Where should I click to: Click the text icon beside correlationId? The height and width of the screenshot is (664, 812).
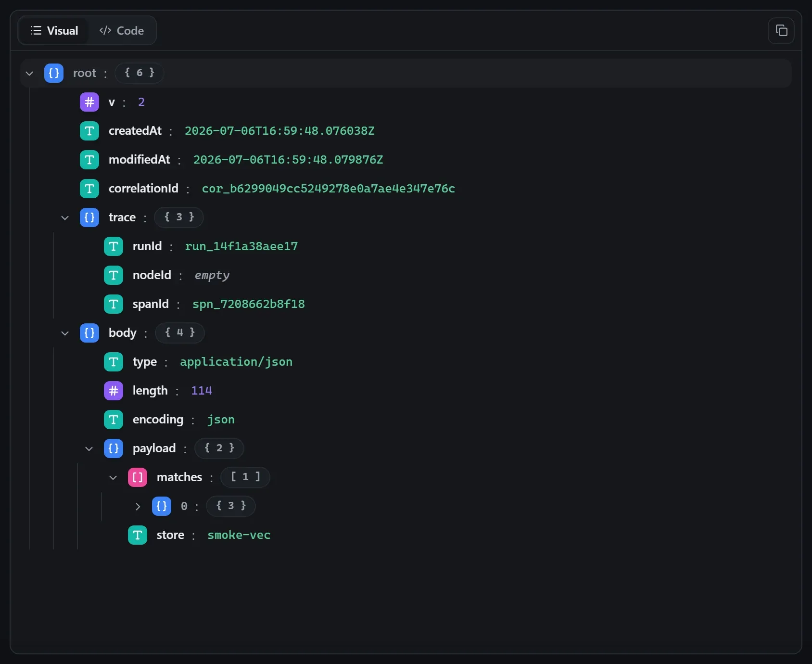pos(89,189)
